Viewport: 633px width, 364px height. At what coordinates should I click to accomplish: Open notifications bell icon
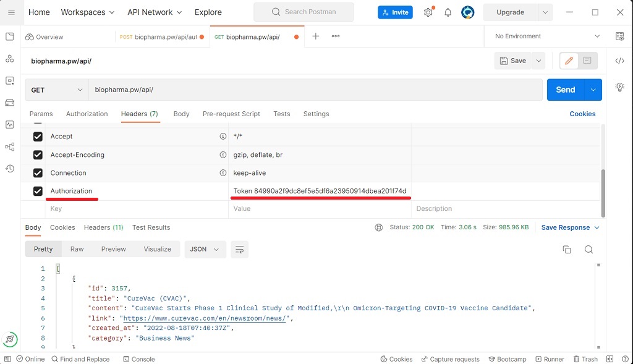click(x=448, y=12)
